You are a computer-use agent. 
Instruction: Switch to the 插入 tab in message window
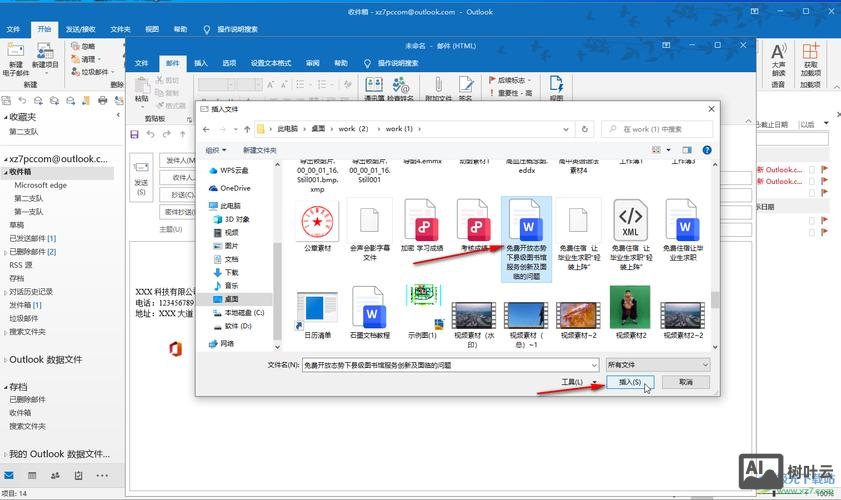coord(201,62)
